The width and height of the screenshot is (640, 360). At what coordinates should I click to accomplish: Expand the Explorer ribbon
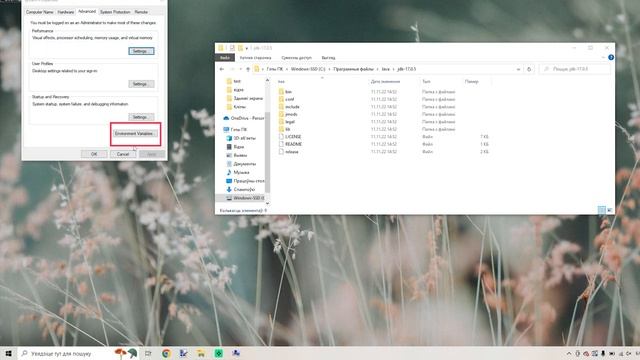(603, 58)
